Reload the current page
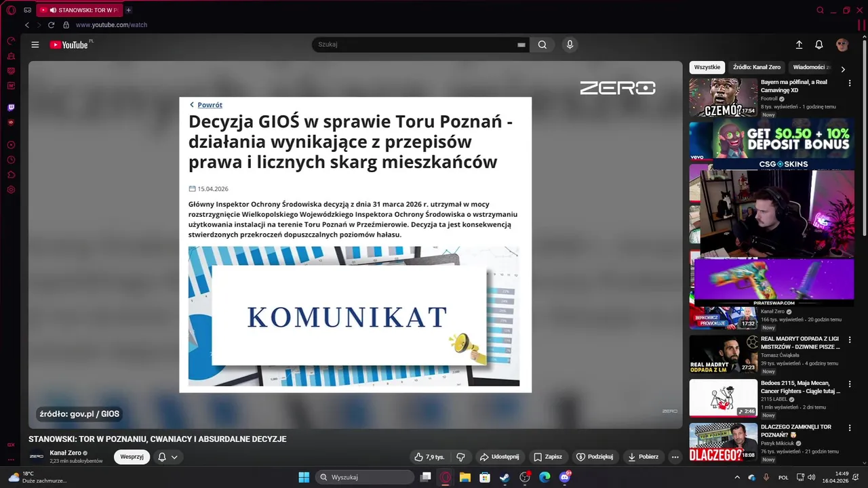Image resolution: width=868 pixels, height=488 pixels. pyautogui.click(x=51, y=25)
